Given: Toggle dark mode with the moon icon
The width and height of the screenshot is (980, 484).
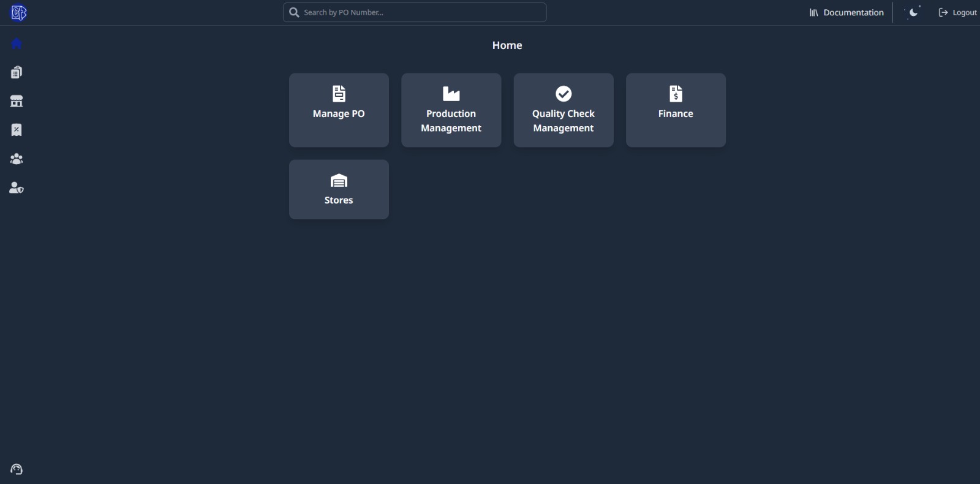Looking at the screenshot, I should 913,12.
